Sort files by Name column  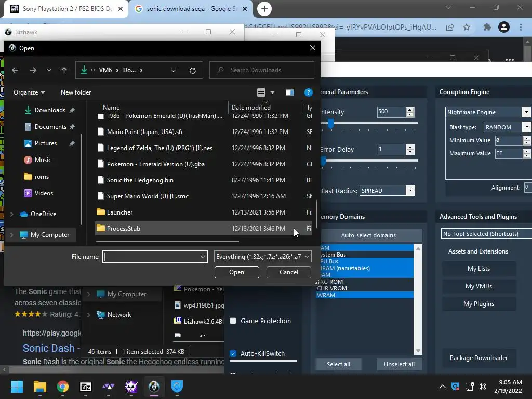111,107
